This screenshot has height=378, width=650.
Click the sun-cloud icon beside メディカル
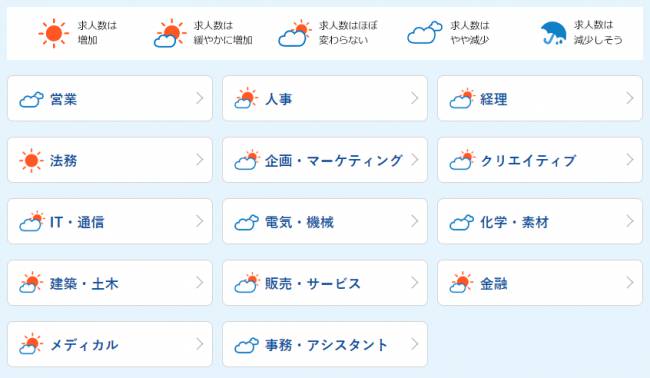[x=31, y=344]
